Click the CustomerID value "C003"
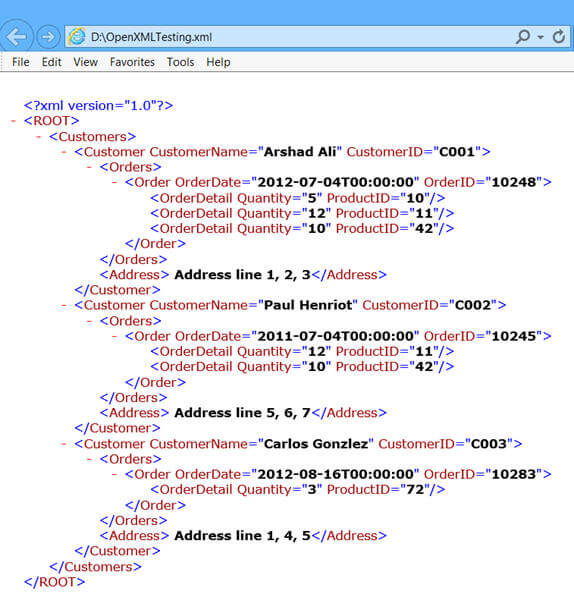574x594 pixels. click(x=489, y=444)
